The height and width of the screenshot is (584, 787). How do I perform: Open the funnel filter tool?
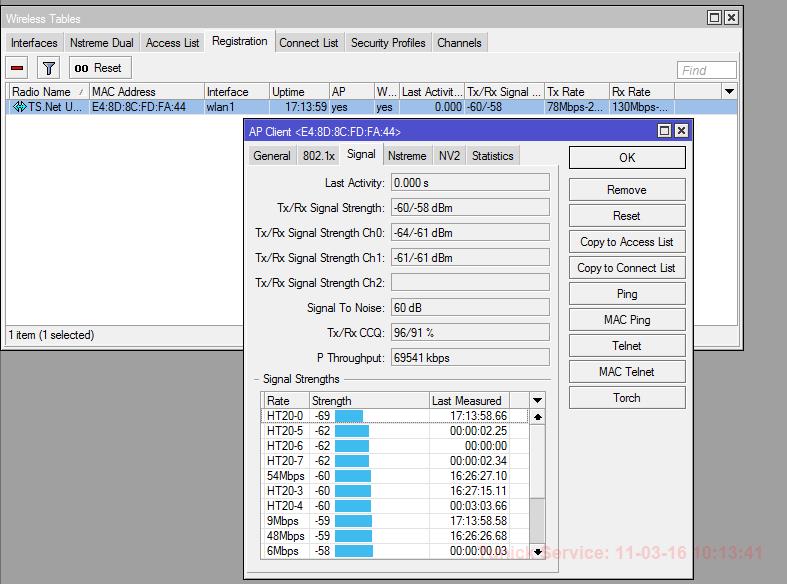[49, 68]
